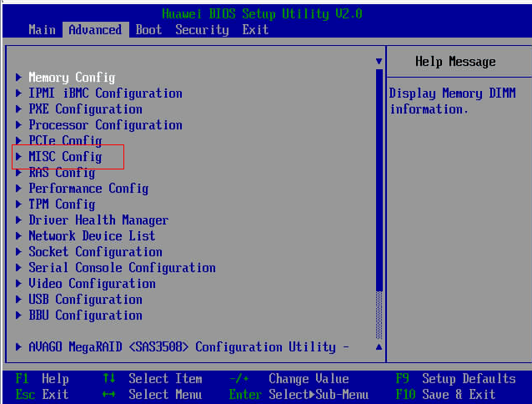Open Network Device List
532x404 pixels.
click(x=92, y=236)
